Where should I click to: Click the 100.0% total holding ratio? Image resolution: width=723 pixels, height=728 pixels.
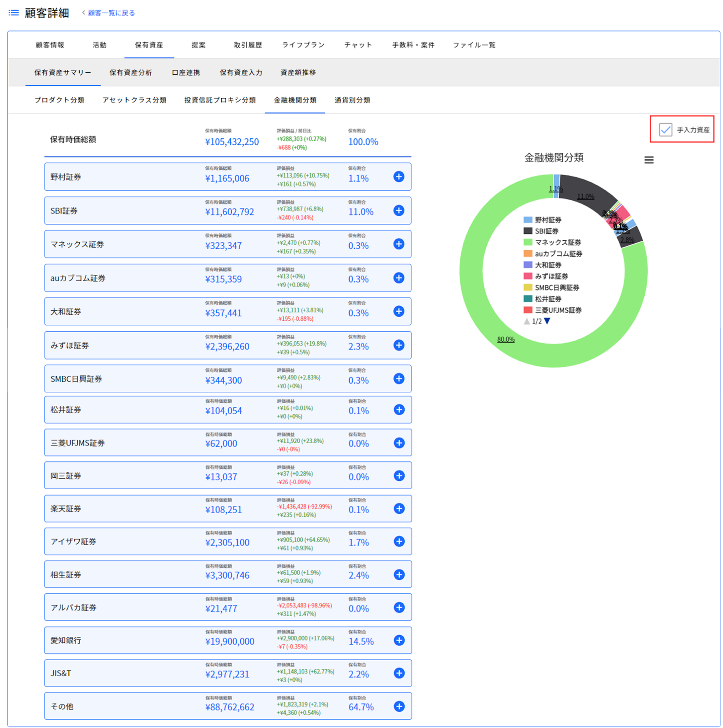coord(363,142)
